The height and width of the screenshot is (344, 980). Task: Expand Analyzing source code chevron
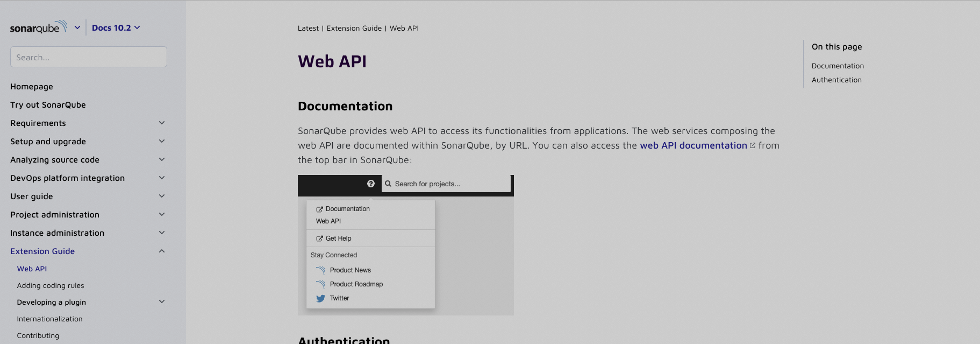tap(162, 160)
